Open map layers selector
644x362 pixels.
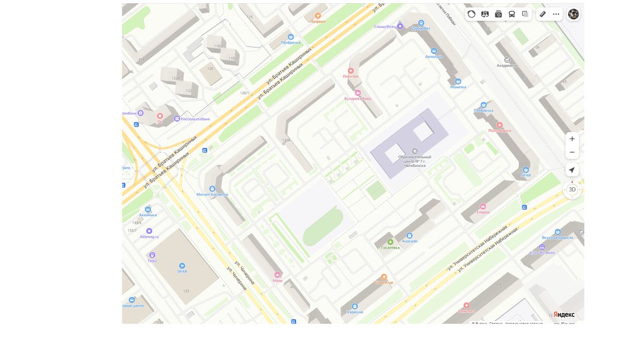coord(525,14)
